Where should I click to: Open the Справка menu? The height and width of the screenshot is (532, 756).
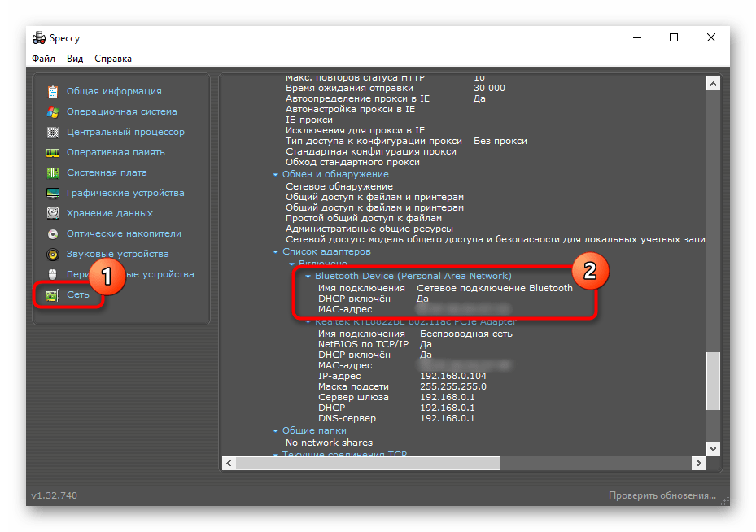point(113,59)
